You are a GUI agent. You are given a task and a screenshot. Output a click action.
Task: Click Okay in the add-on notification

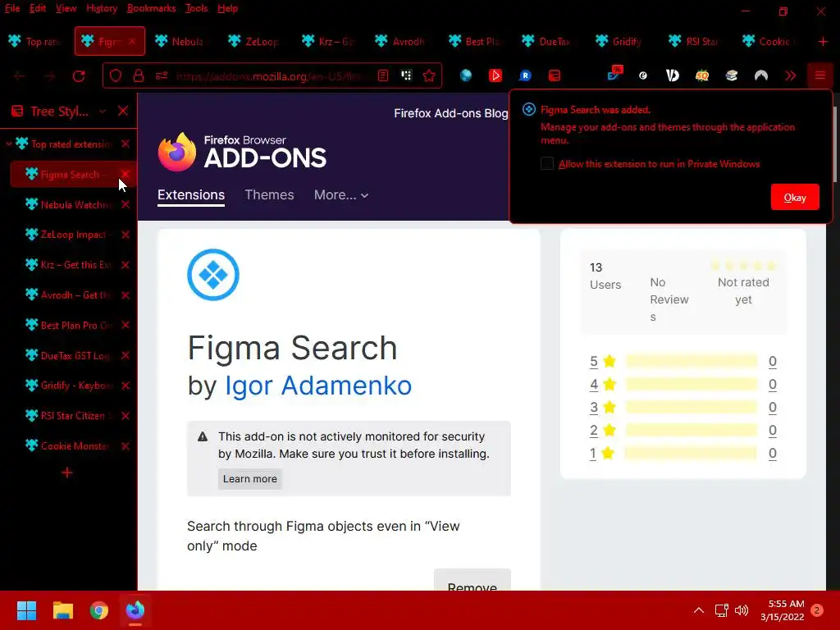click(794, 197)
